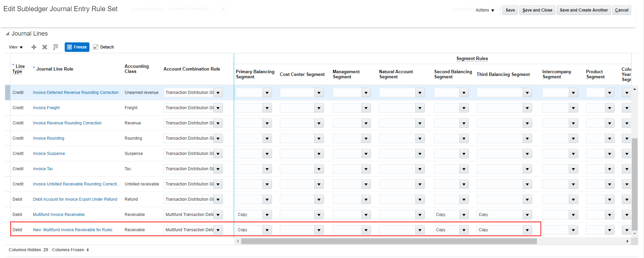Collapse the Journal Lines section
The image size is (644, 258).
click(x=7, y=34)
